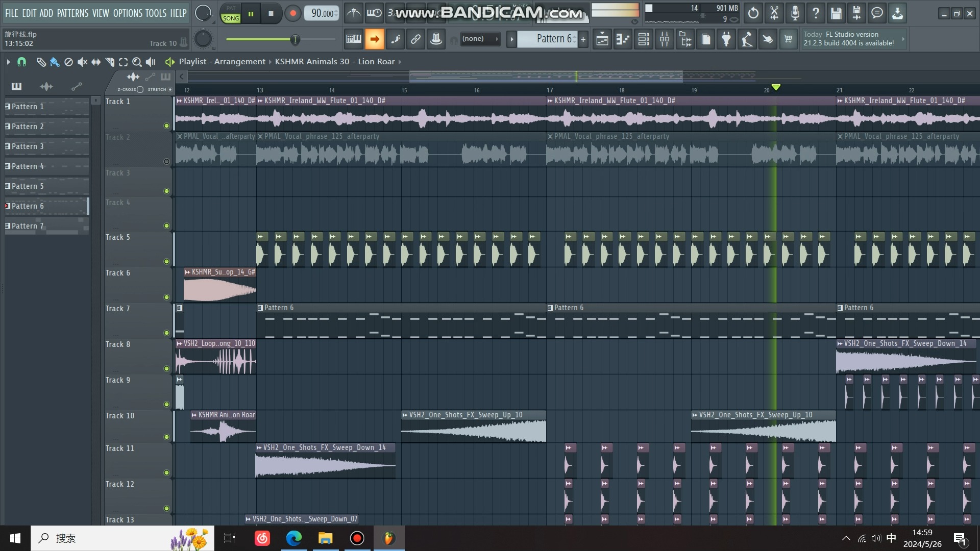Mute Track 10 using its green LED
Screen dimensions: 980x551
(166, 437)
